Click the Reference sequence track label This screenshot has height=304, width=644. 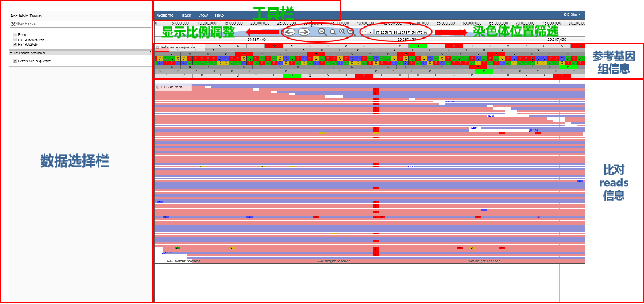(x=178, y=47)
